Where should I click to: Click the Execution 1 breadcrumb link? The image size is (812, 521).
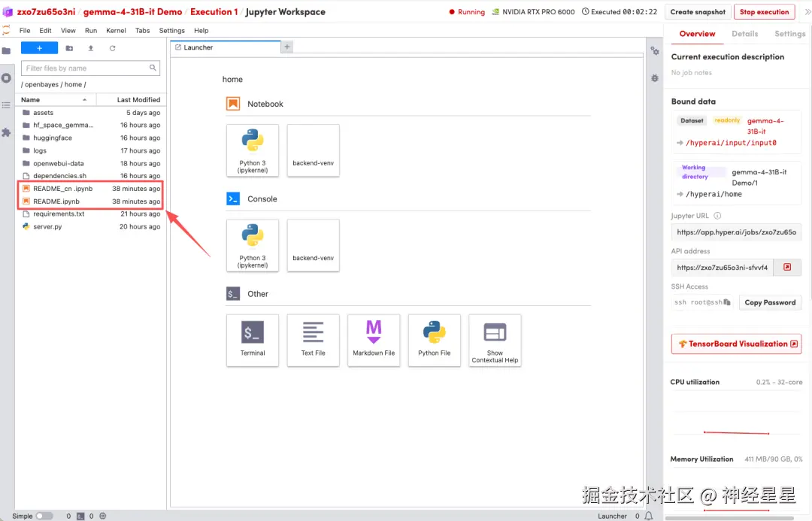coord(214,11)
